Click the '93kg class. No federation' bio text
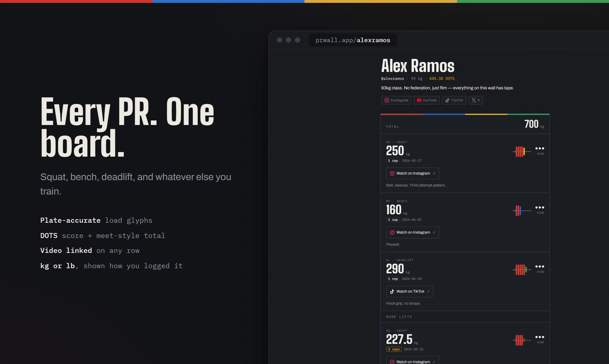This screenshot has width=609, height=364. (x=447, y=88)
